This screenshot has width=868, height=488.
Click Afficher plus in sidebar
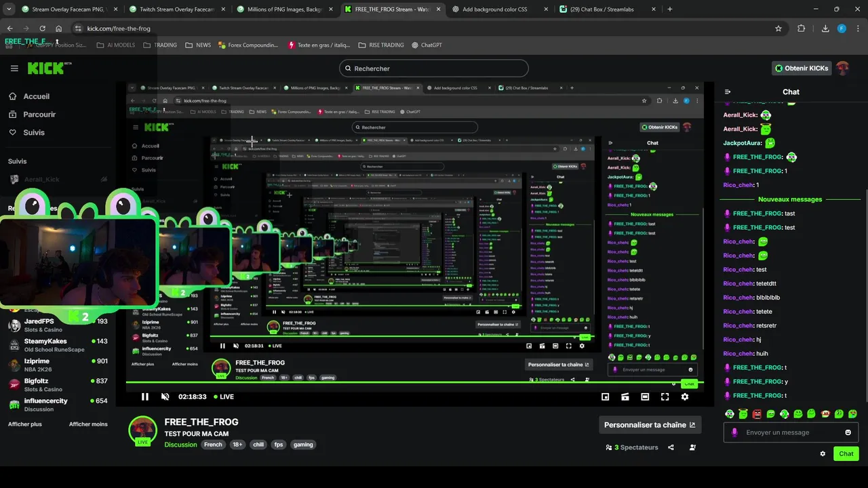(x=25, y=424)
